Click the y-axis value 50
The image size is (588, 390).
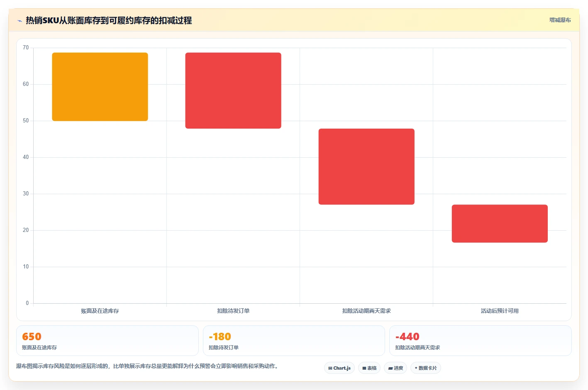pyautogui.click(x=26, y=121)
